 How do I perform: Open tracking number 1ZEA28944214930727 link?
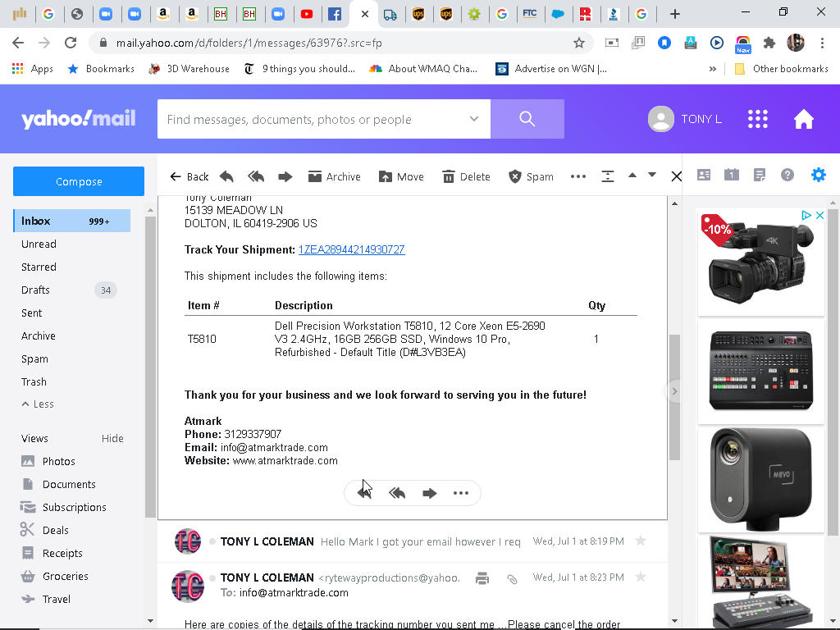coord(351,249)
